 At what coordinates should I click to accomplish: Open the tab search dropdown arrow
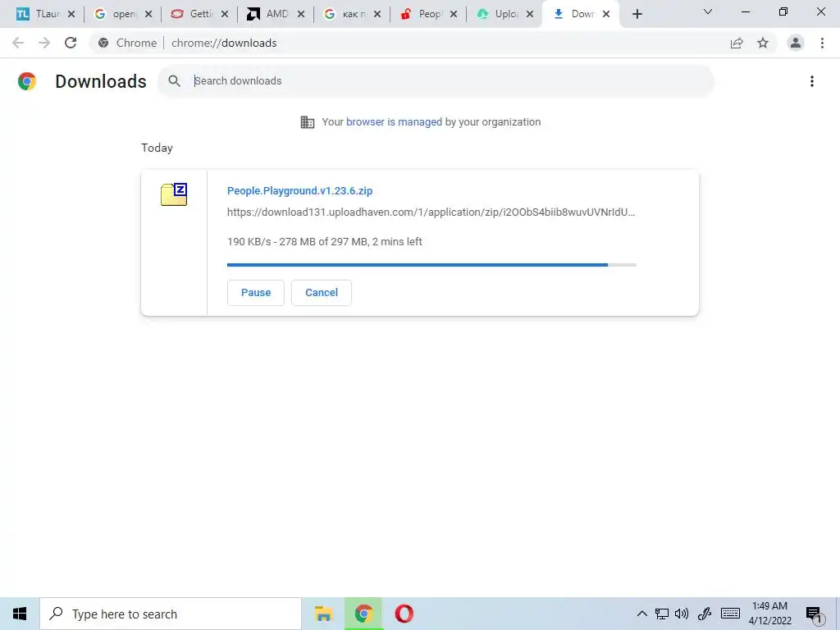708,11
